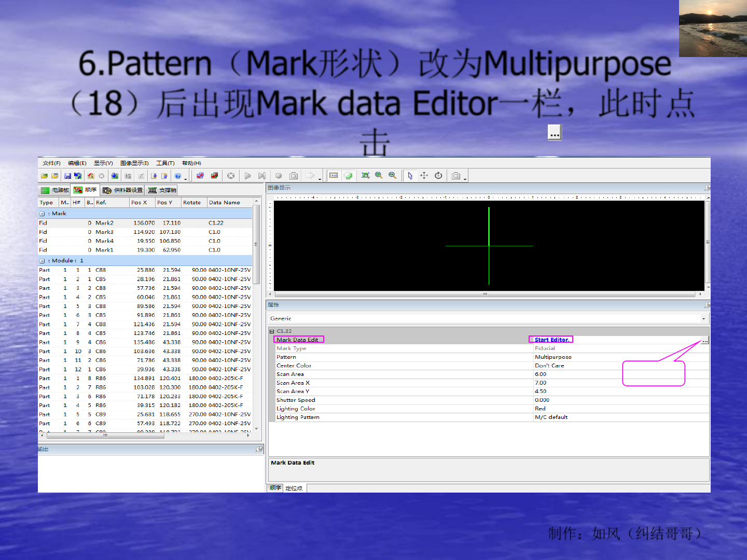This screenshot has height=560, width=747.
Task: Click the Save disk icon in toolbar
Action: [67, 176]
